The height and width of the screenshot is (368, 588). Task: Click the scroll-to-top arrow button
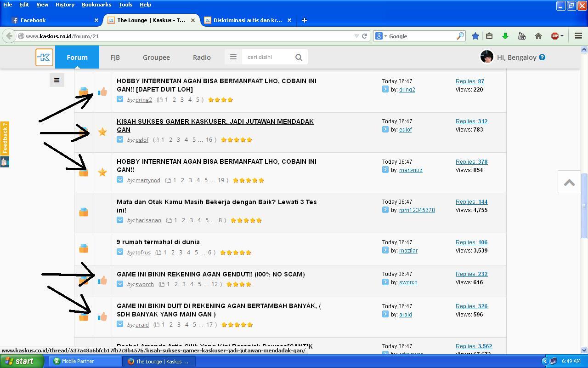coord(569,182)
